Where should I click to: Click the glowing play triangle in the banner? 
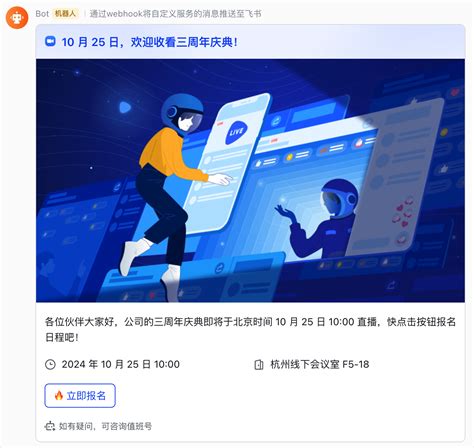point(124,107)
